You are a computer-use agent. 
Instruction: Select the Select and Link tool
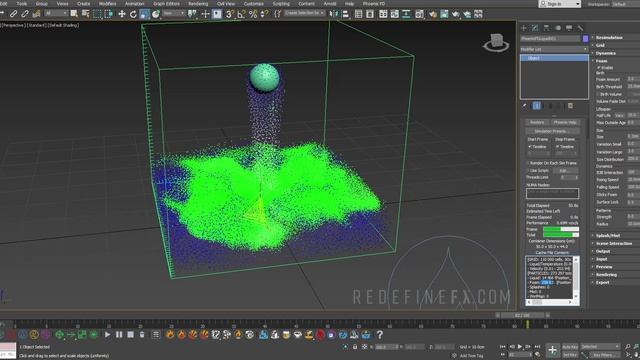click(13, 14)
